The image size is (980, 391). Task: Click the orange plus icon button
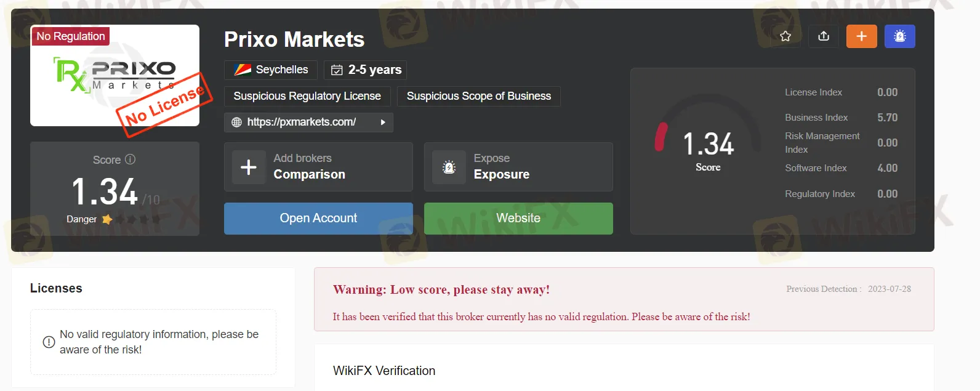862,36
